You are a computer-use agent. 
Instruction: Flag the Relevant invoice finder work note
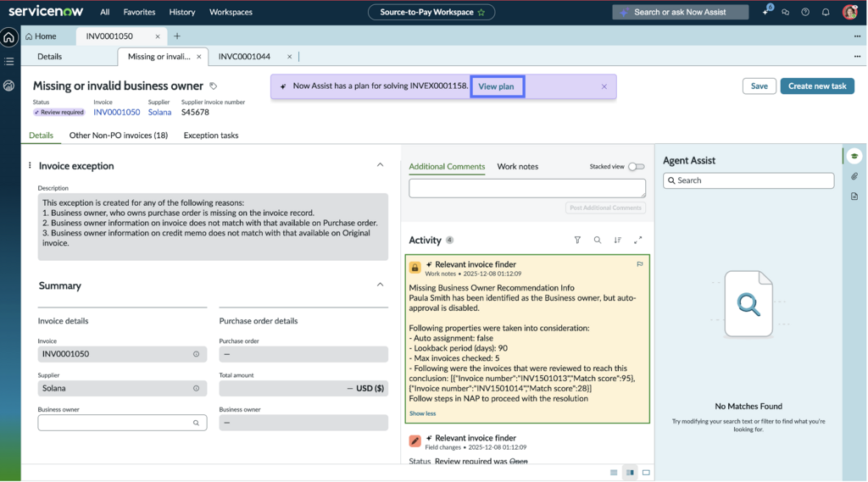[639, 264]
